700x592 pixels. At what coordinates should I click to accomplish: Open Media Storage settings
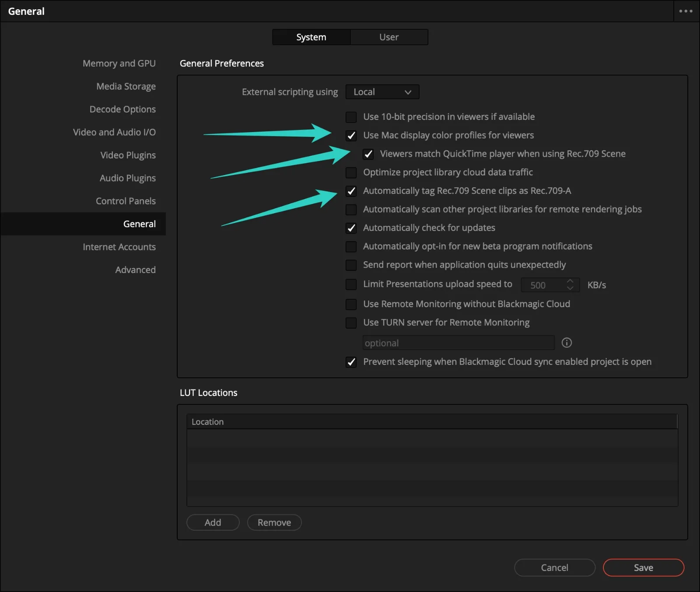(x=126, y=86)
